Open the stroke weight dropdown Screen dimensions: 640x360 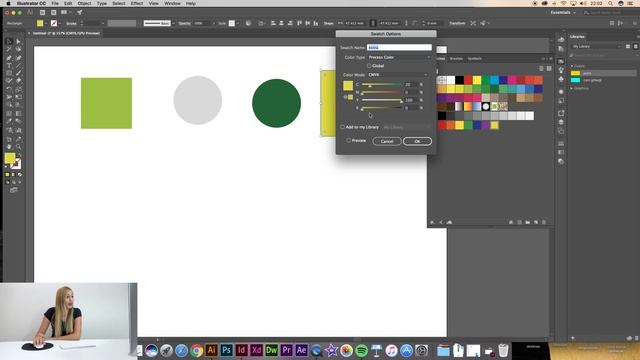[x=102, y=24]
